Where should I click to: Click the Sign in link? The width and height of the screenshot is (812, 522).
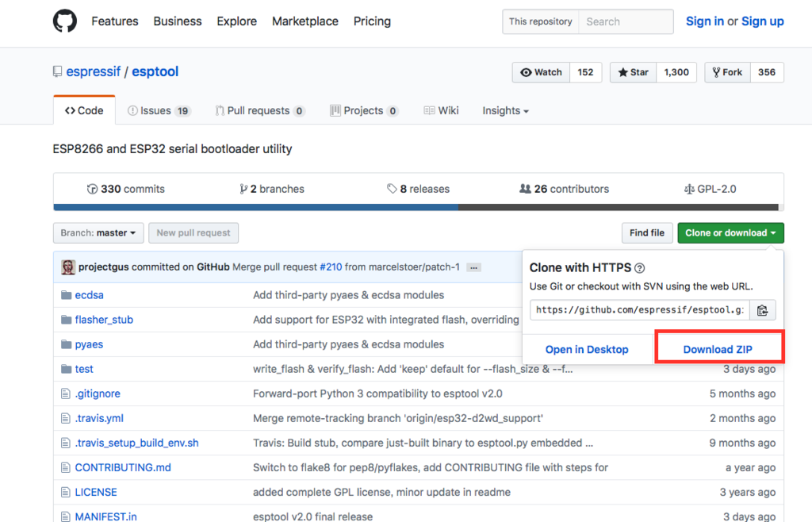tap(705, 21)
